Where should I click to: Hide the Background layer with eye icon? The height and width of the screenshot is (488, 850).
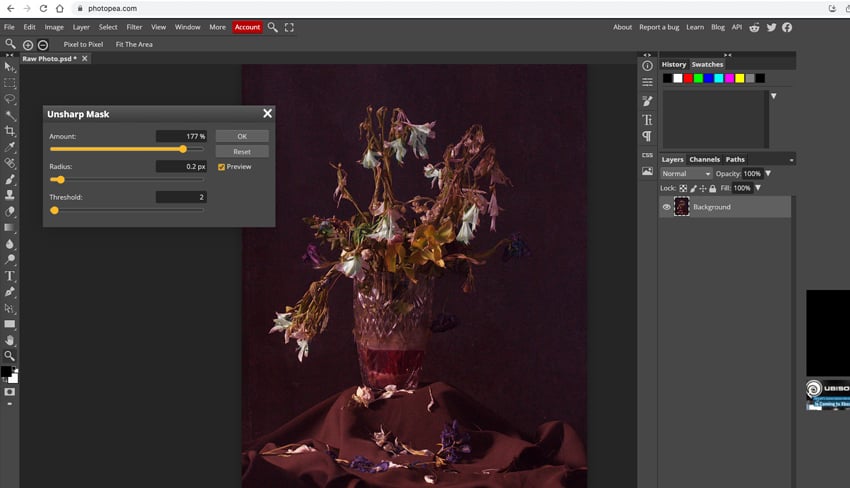click(667, 207)
